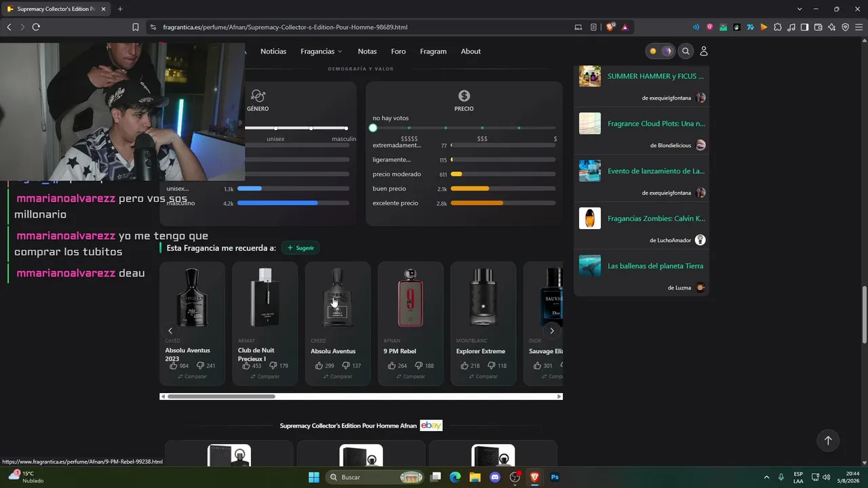868x488 pixels.
Task: Click Comparar under 9 PM Rebel
Action: (410, 376)
